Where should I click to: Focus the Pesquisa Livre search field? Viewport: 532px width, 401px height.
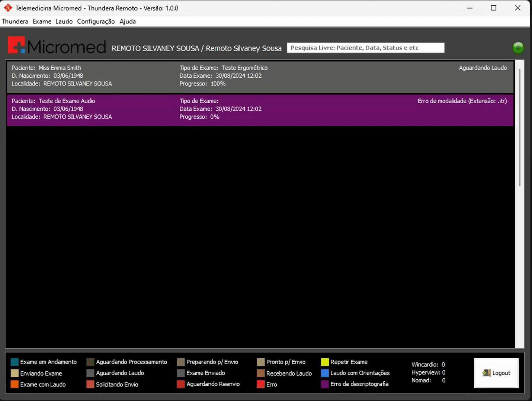(365, 48)
